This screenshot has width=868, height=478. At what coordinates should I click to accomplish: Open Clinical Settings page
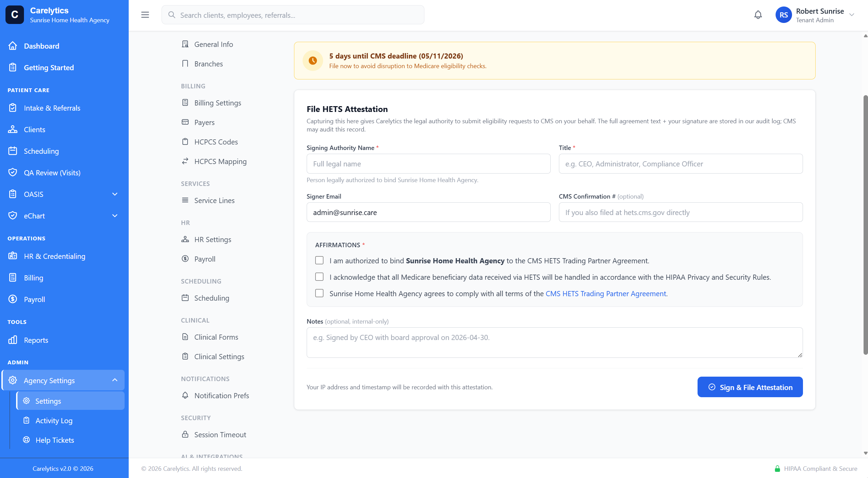pos(219,356)
